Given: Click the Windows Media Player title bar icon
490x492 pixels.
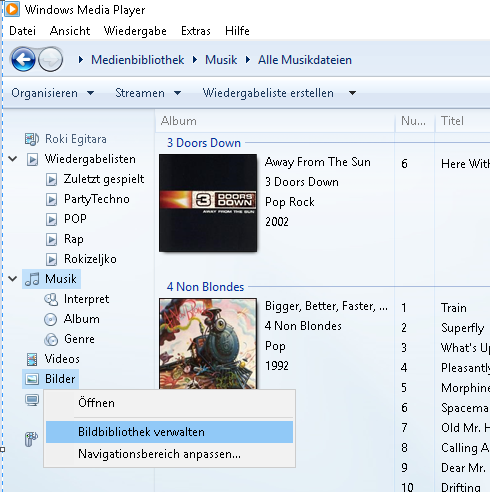Looking at the screenshot, I should click(12, 9).
